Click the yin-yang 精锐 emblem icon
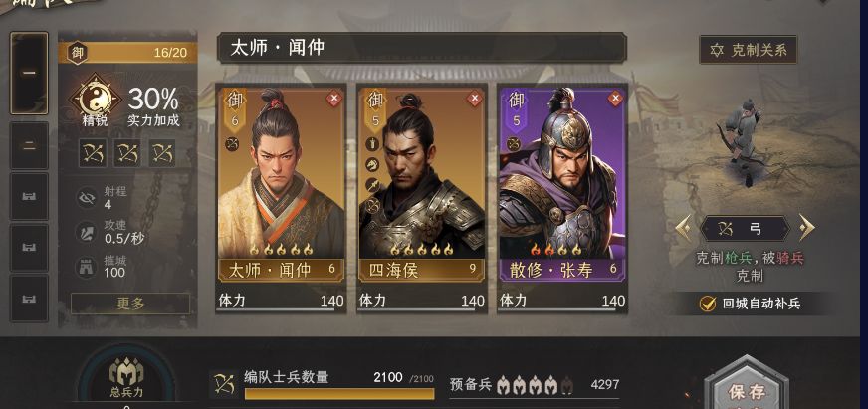Image resolution: width=868 pixels, height=409 pixels. (x=95, y=100)
